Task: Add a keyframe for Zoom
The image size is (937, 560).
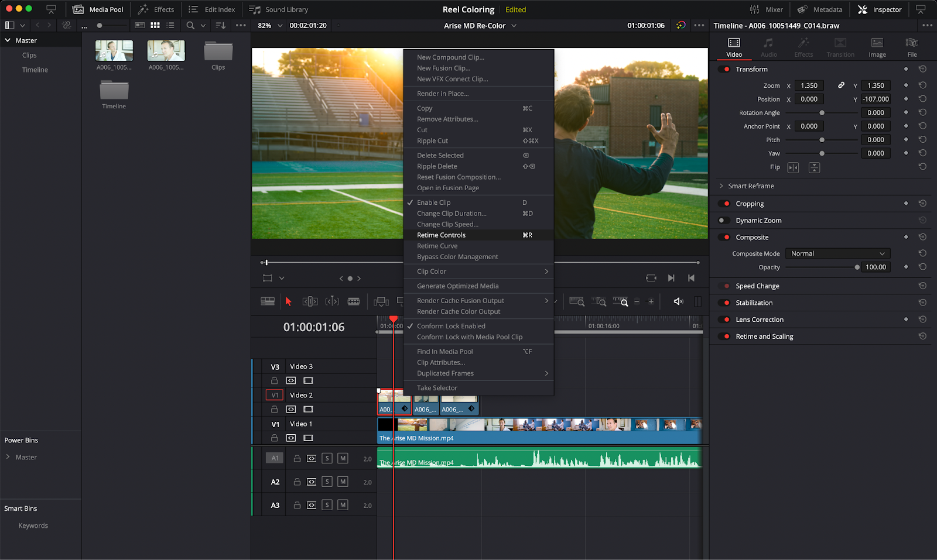Action: (906, 85)
